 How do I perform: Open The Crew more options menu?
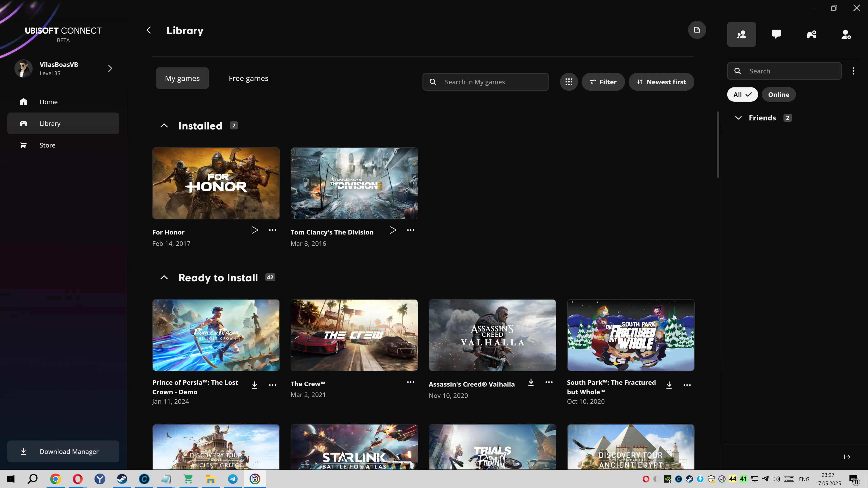(x=410, y=382)
